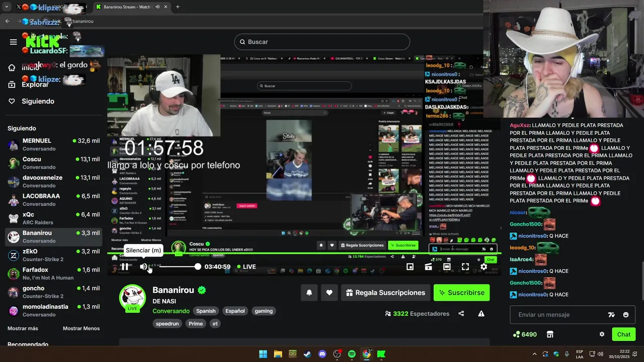Click Bananirou's channel avatar

(132, 297)
